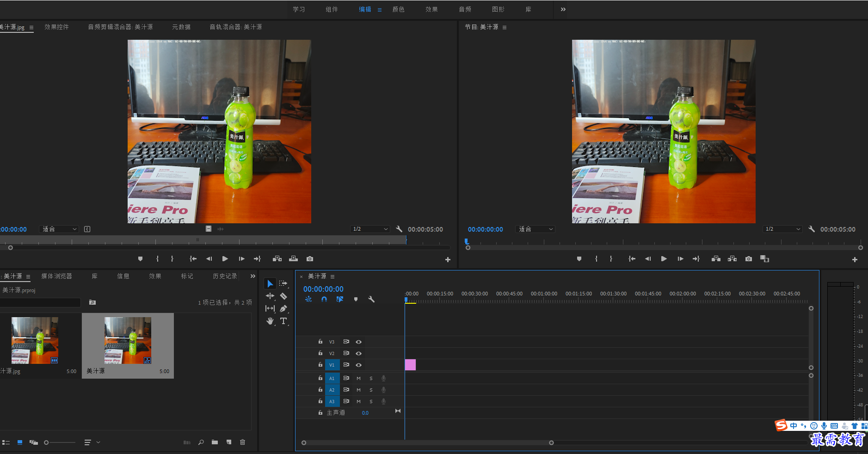Screen dimensions: 868x454
Task: Switch to 颜色 workspace
Action: [x=398, y=9]
